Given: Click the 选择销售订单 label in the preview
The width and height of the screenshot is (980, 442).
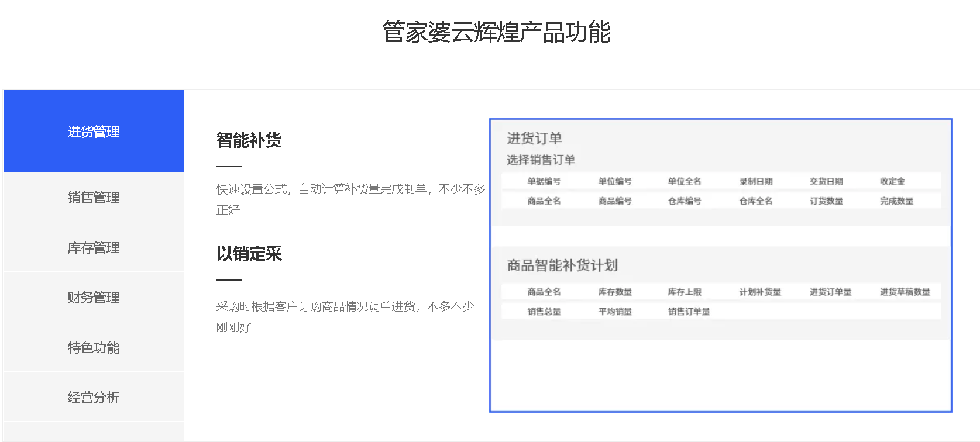Looking at the screenshot, I should pos(541,160).
